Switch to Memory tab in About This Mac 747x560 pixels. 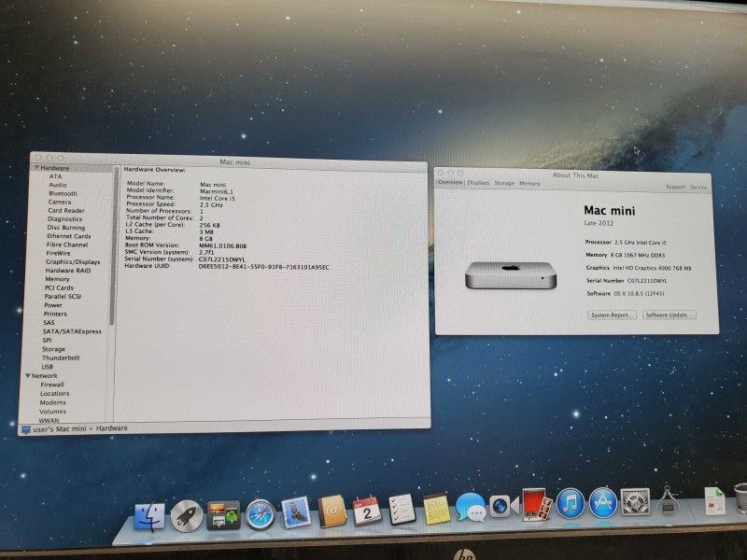point(529,183)
